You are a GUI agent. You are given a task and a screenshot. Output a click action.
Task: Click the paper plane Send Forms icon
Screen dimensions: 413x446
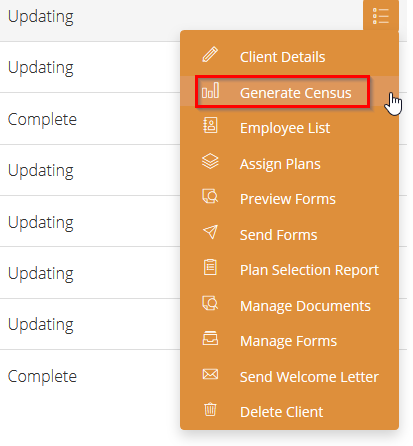point(210,232)
